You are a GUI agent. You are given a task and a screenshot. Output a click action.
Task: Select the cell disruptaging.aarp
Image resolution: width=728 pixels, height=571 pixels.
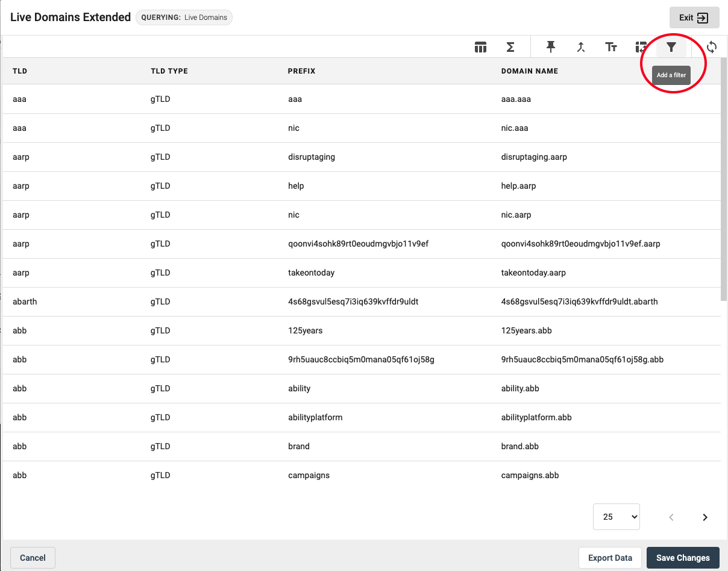(x=534, y=157)
